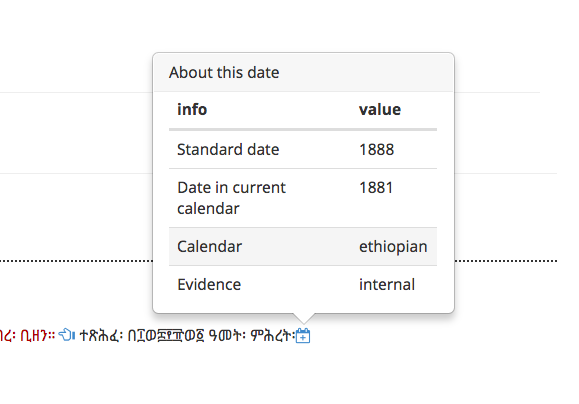Screen dimensions: 579x404
Task: Click the word ምሕረት before the calendar icon
Action: [273, 336]
